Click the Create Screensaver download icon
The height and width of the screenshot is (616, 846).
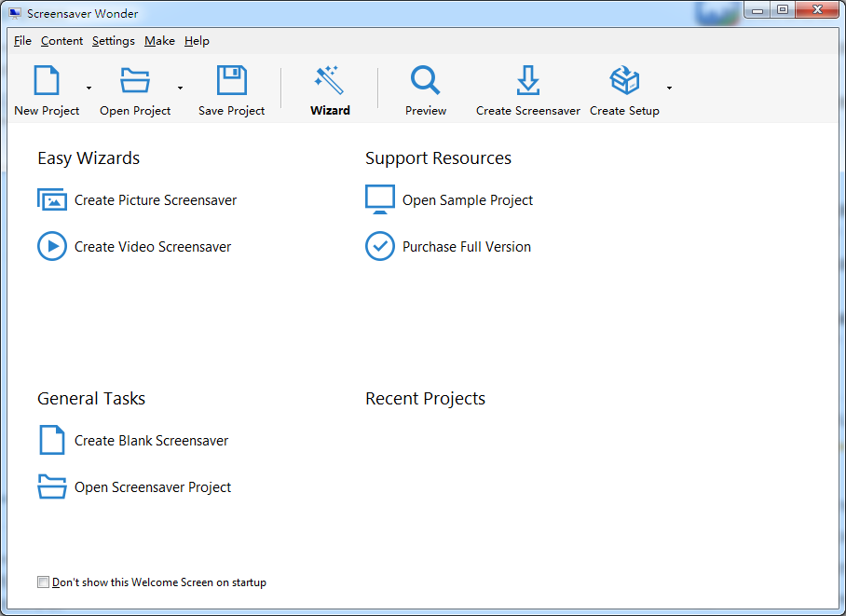click(527, 80)
